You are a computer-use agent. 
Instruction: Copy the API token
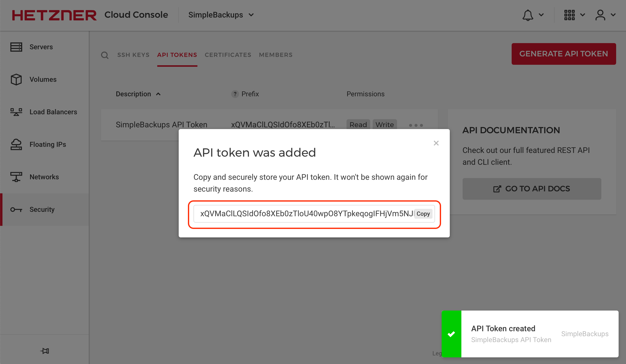point(423,214)
